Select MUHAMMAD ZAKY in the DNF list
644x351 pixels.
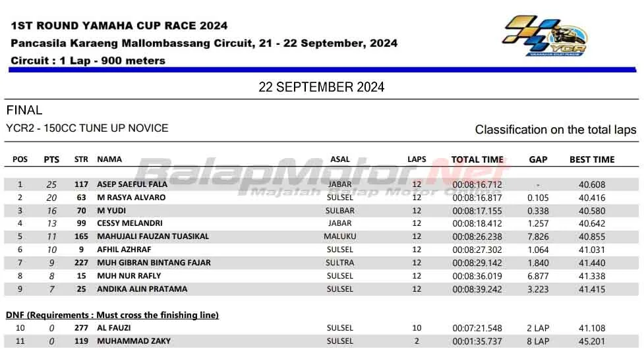(x=134, y=341)
